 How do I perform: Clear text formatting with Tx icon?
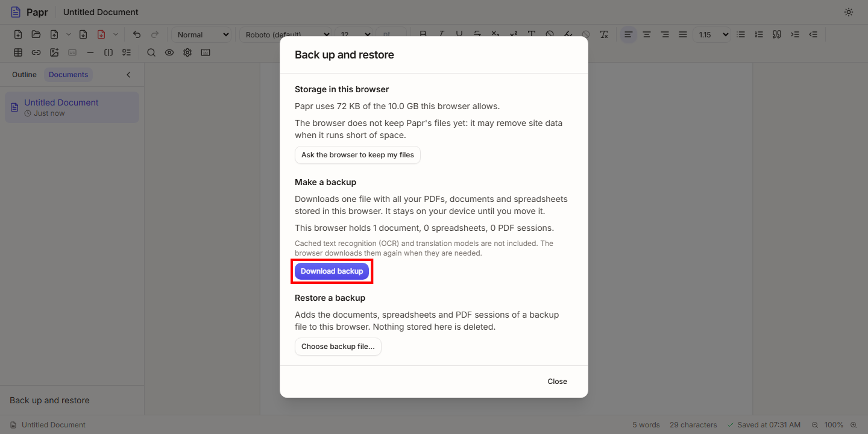[604, 34]
